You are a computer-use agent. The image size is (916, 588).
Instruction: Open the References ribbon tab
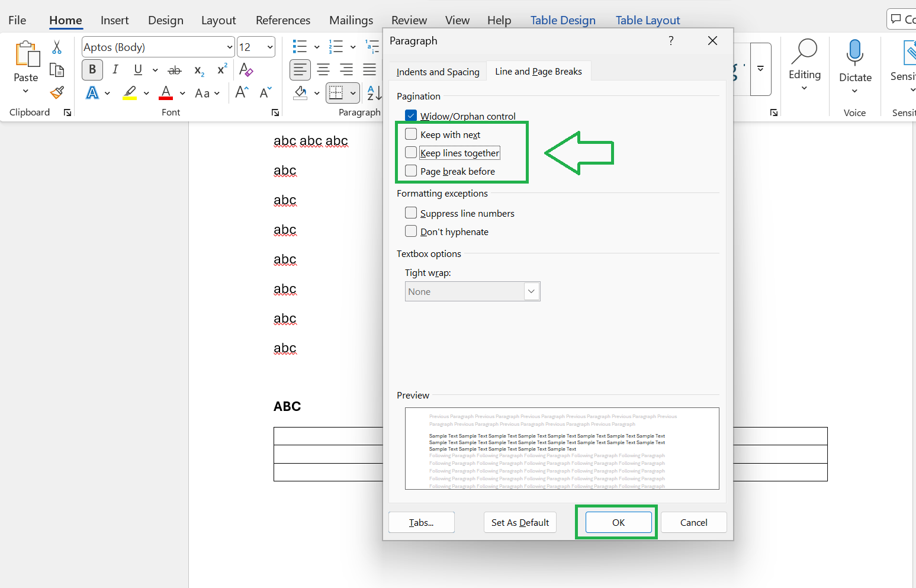(x=283, y=20)
